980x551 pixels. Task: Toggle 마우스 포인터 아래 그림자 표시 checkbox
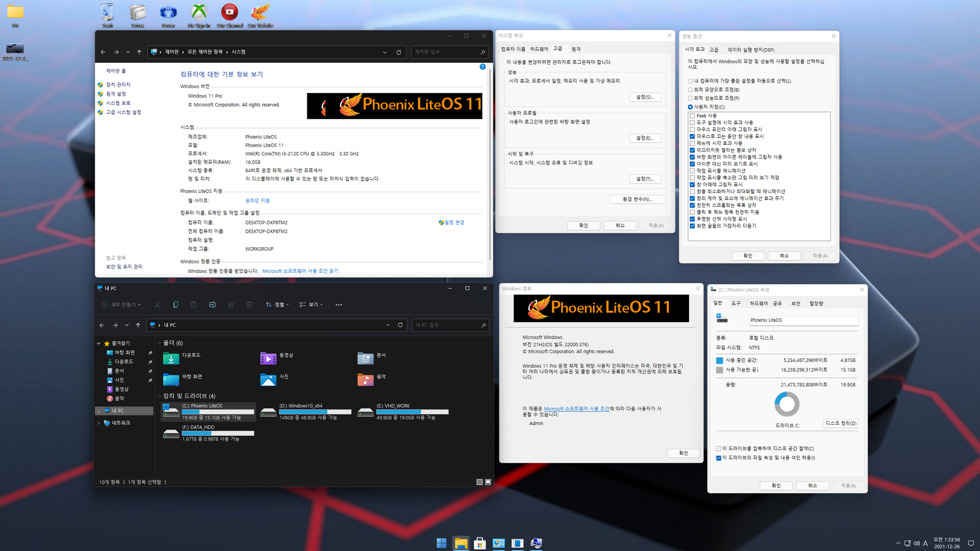click(692, 130)
